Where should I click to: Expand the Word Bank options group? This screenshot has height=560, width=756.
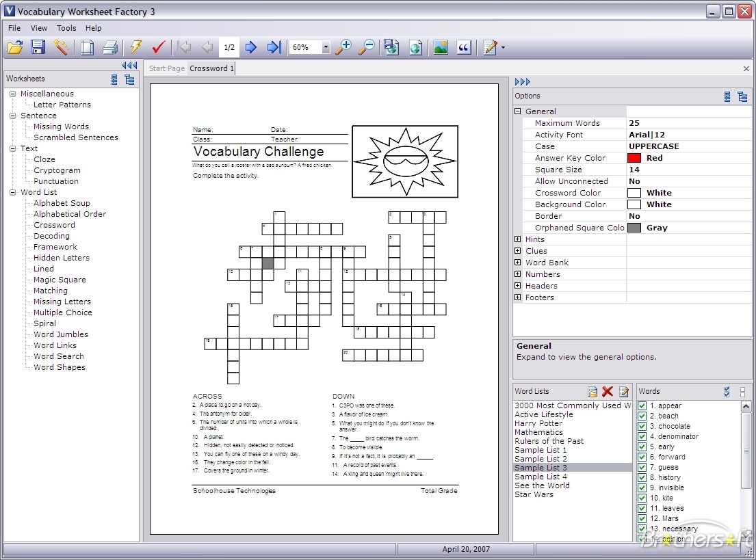[x=518, y=262]
